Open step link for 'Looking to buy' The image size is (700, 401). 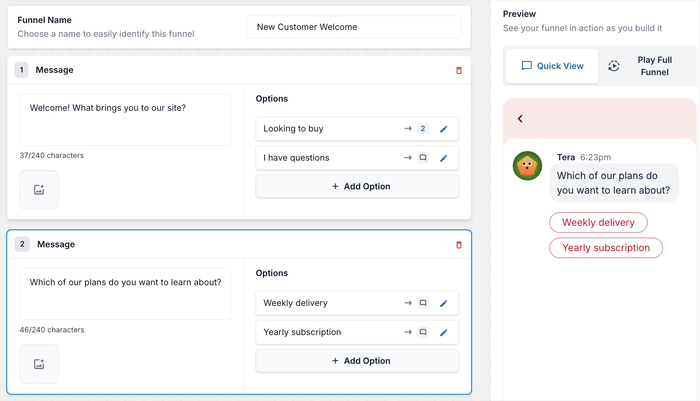tap(422, 129)
